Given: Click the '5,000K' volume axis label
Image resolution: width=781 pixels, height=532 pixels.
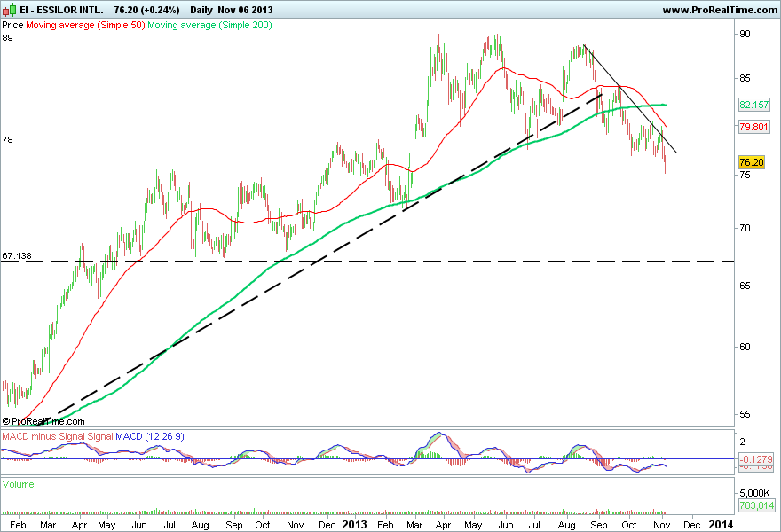Looking at the screenshot, I should pyautogui.click(x=754, y=493).
